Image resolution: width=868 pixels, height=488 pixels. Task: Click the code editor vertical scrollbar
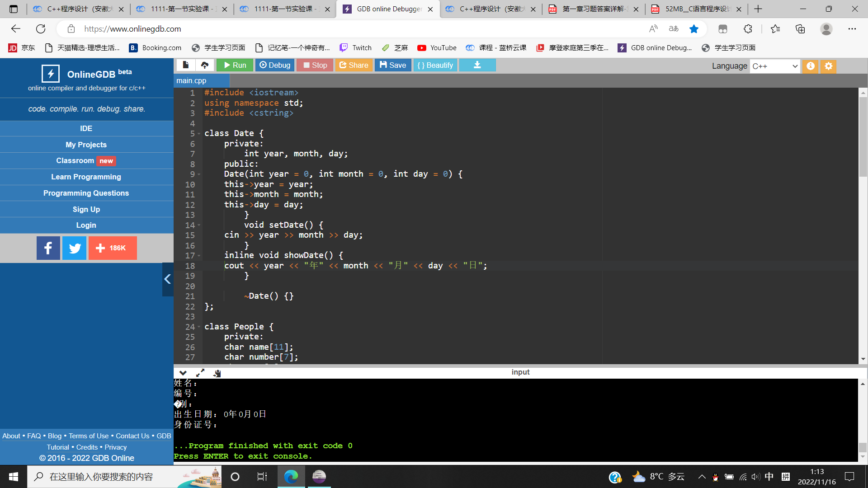(863, 138)
